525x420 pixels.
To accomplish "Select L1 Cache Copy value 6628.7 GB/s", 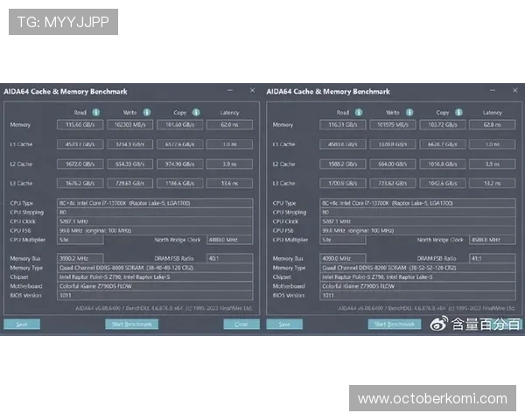I will (442, 144).
